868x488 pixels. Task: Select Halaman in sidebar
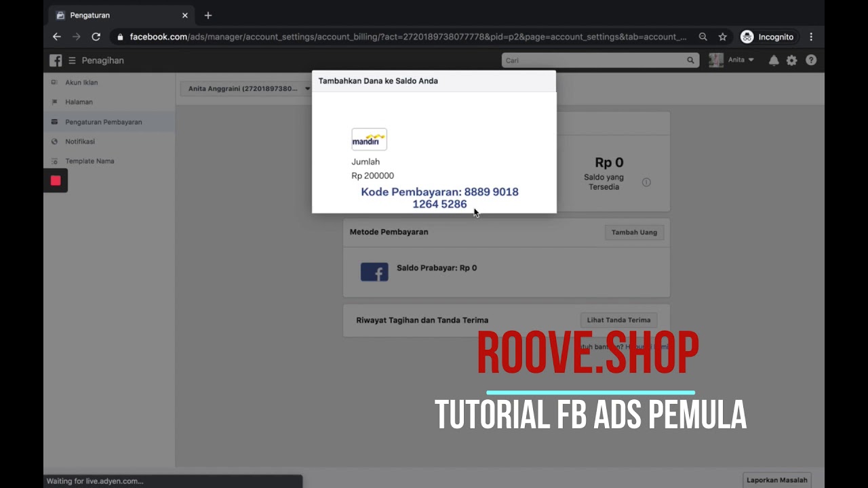pyautogui.click(x=79, y=102)
